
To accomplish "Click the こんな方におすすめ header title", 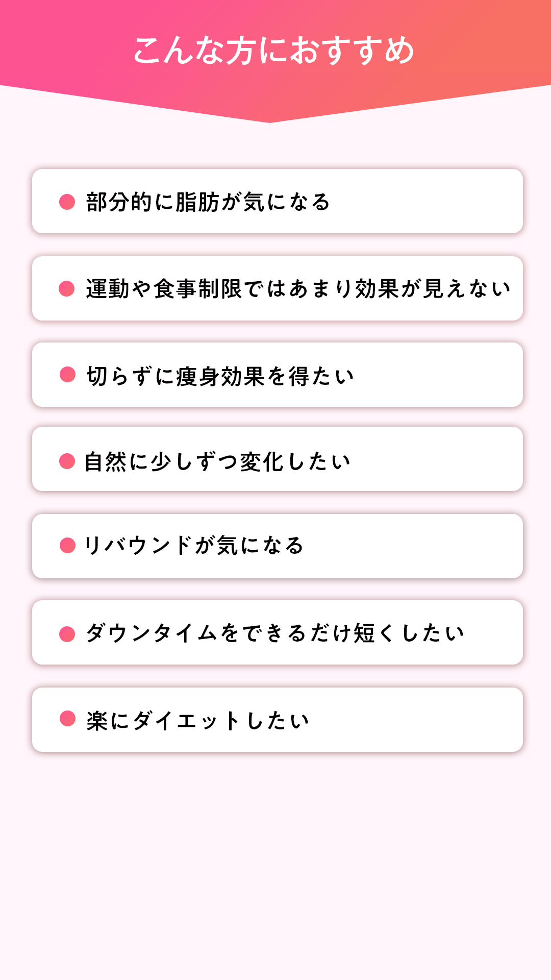I will click(274, 50).
